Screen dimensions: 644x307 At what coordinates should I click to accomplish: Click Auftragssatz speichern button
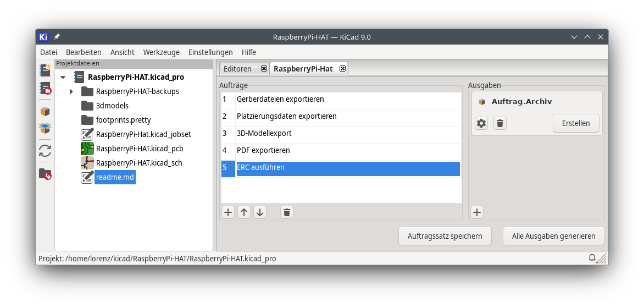tap(445, 237)
